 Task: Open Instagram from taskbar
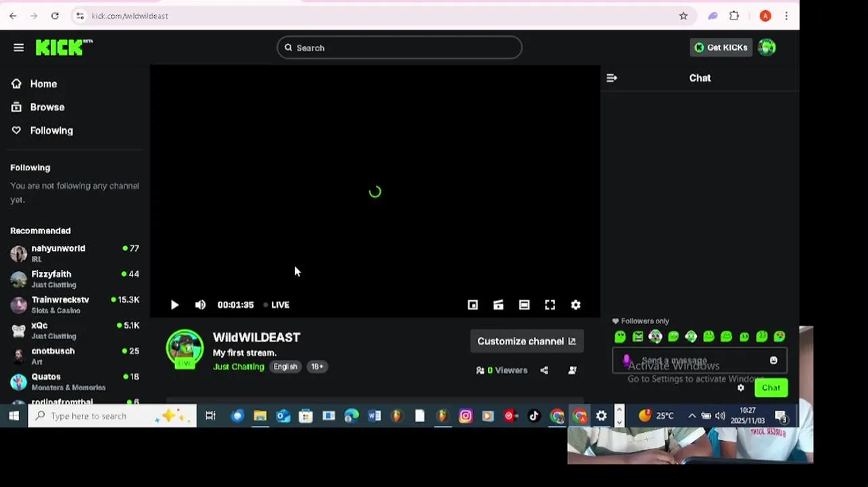pos(465,416)
